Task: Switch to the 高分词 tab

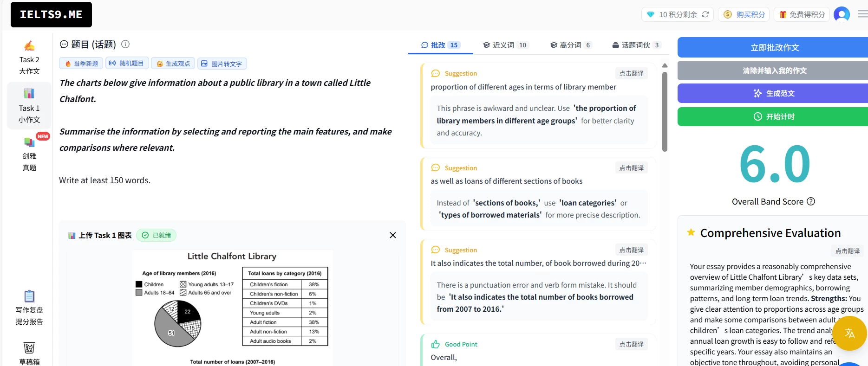Action: click(x=570, y=45)
